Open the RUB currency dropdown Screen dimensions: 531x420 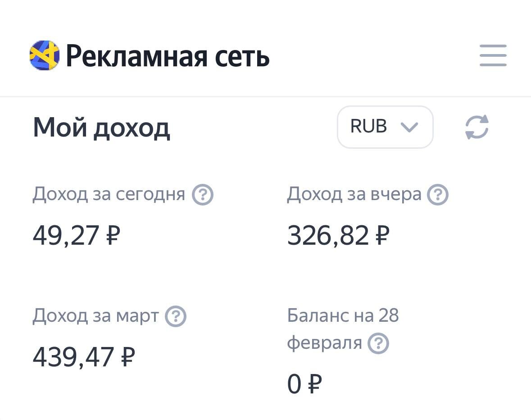[x=385, y=127]
